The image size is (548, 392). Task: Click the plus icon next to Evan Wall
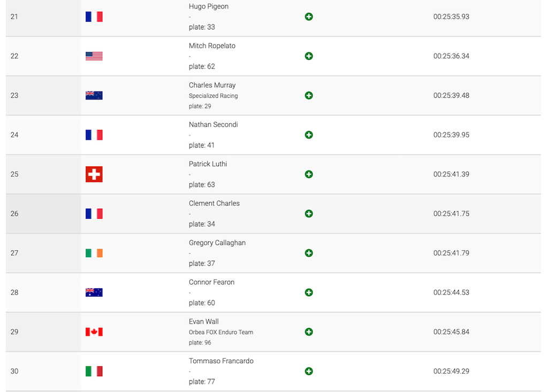pyautogui.click(x=309, y=332)
